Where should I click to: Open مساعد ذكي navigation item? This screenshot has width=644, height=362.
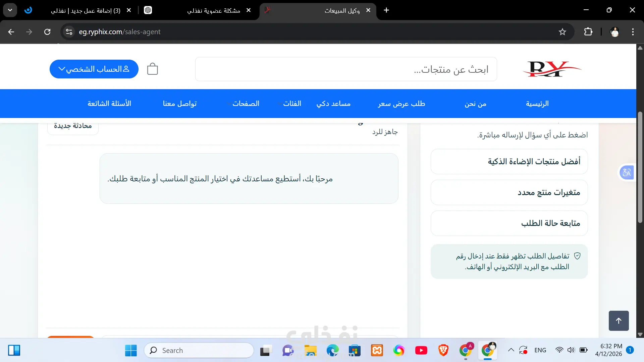pyautogui.click(x=333, y=104)
